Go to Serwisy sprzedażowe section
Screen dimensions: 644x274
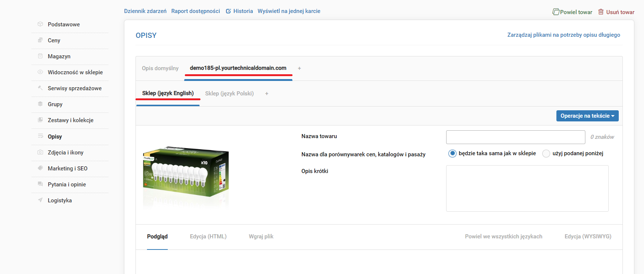[x=75, y=88]
